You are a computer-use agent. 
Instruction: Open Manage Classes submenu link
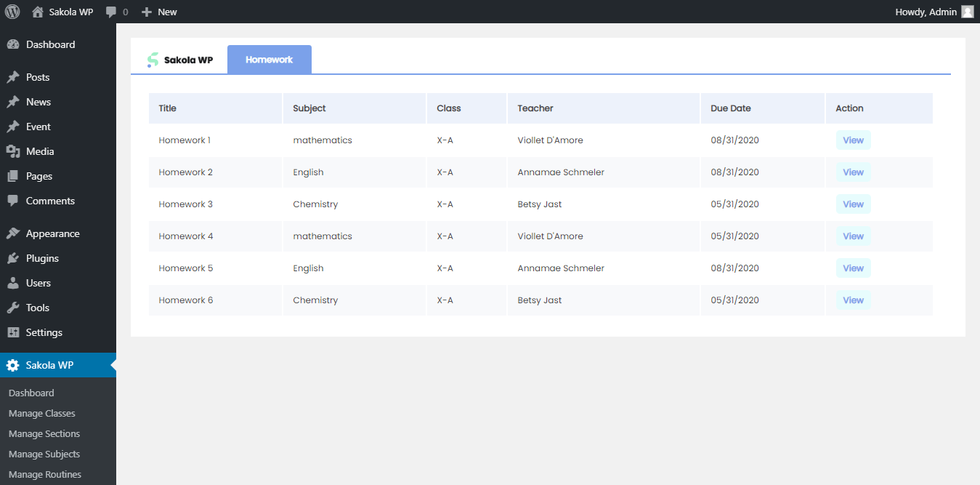[41, 413]
